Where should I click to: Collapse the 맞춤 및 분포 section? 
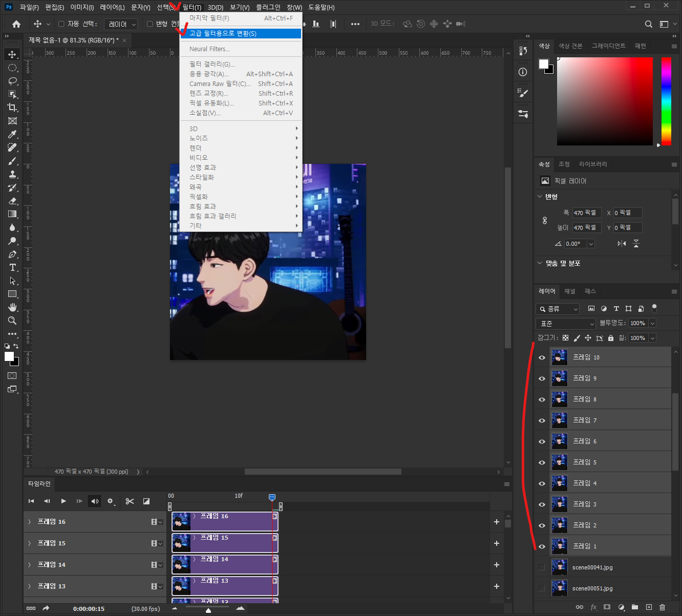(540, 263)
